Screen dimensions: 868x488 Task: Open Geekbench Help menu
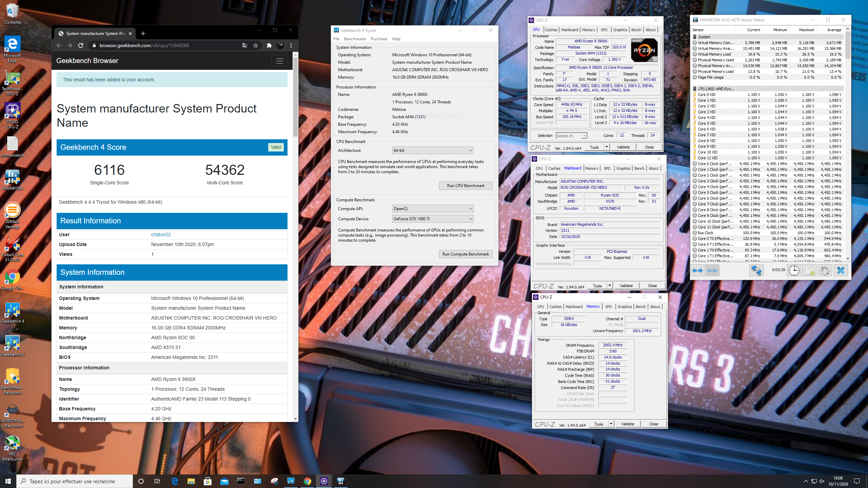[x=396, y=39]
